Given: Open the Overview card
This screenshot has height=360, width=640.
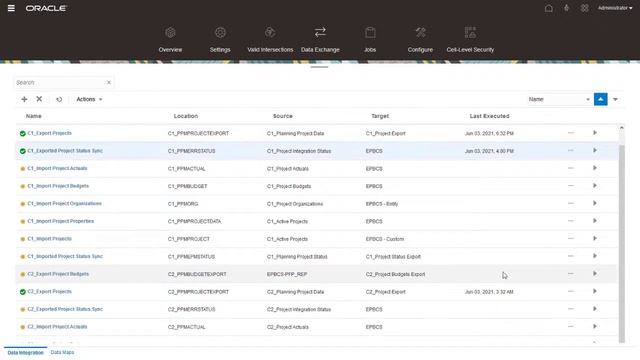Looking at the screenshot, I should point(170,40).
